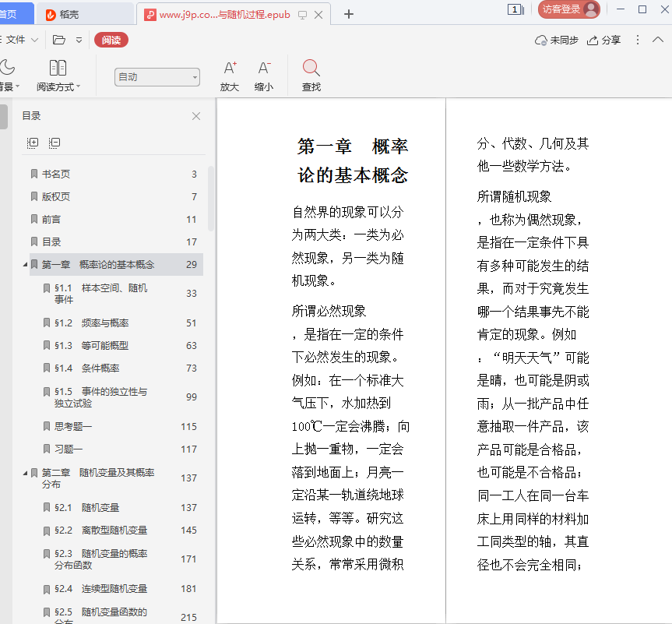The height and width of the screenshot is (624, 672).
Task: Click the open folder icon
Action: (59, 40)
